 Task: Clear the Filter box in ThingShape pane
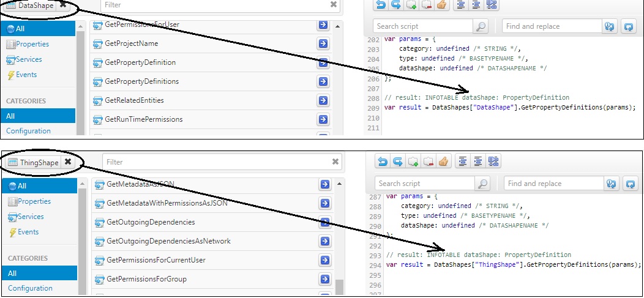pyautogui.click(x=335, y=162)
